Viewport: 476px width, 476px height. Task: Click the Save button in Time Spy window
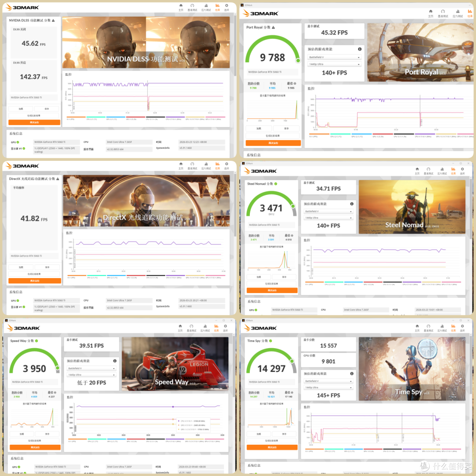click(x=284, y=434)
